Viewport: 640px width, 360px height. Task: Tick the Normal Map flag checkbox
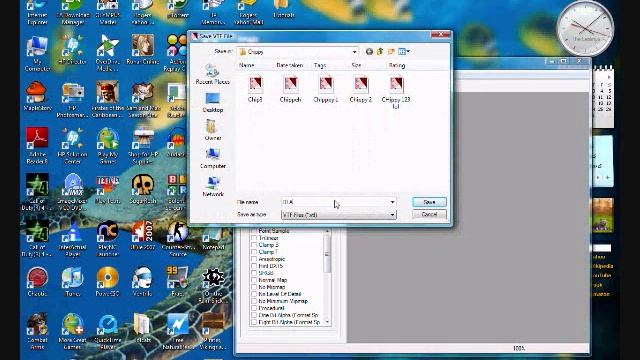click(x=254, y=280)
